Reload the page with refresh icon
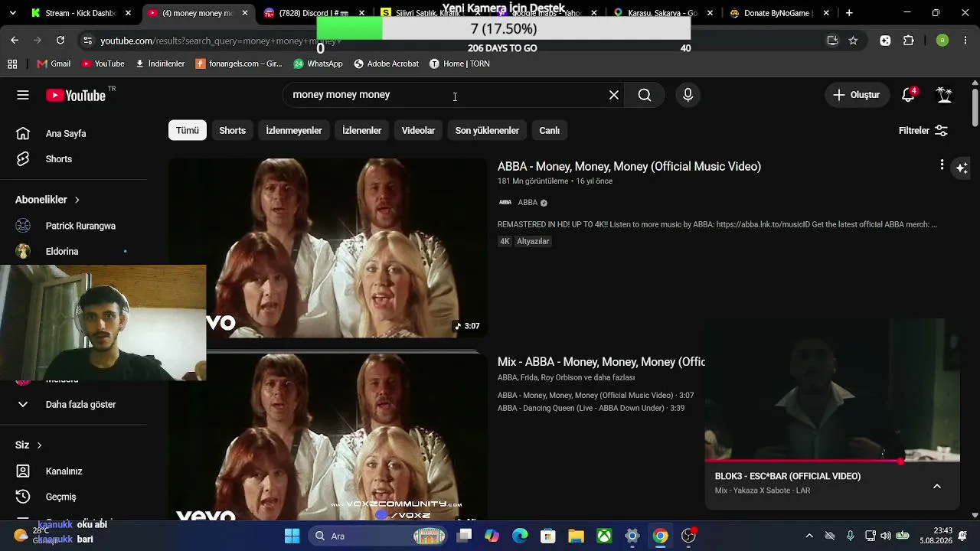980x551 pixels. (60, 40)
